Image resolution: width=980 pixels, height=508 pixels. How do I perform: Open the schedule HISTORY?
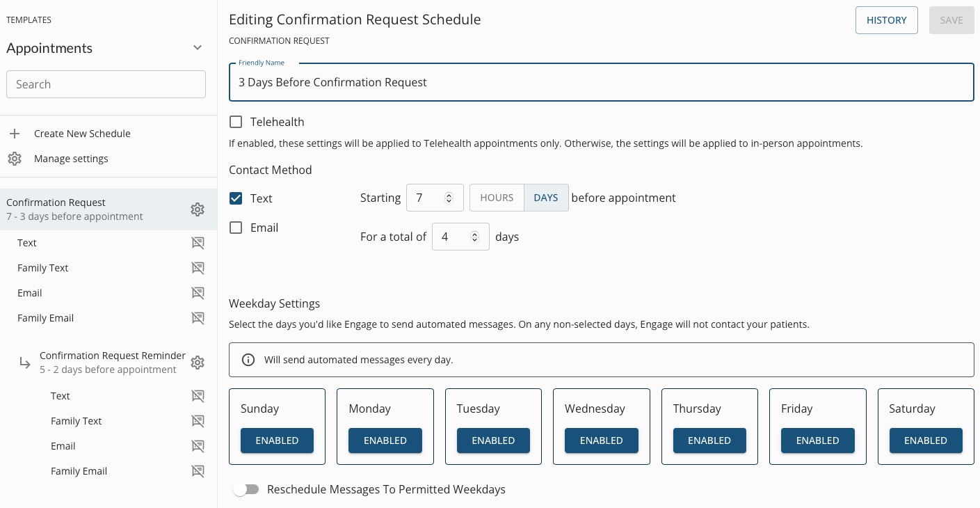(886, 20)
